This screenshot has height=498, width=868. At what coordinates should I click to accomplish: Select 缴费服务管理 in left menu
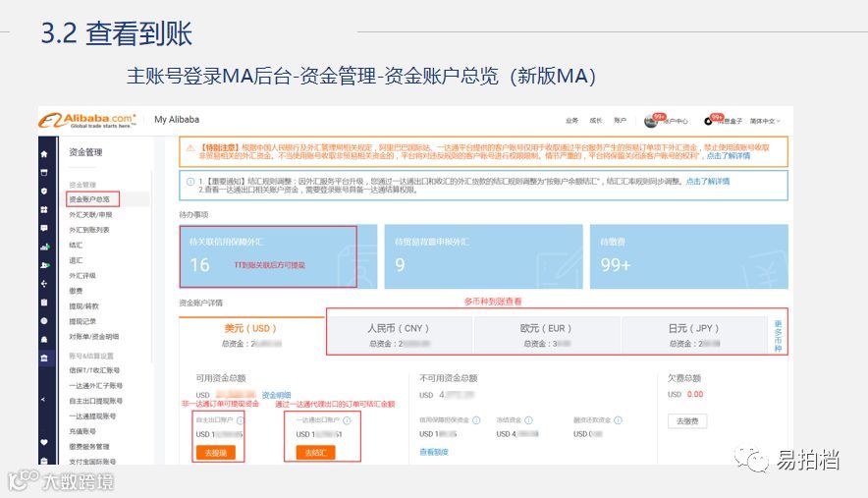tap(89, 447)
